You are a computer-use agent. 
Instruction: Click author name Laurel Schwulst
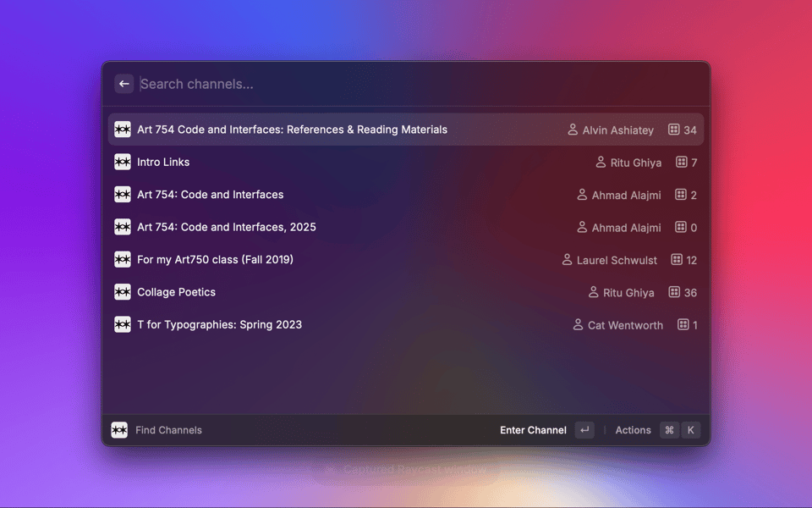point(617,260)
